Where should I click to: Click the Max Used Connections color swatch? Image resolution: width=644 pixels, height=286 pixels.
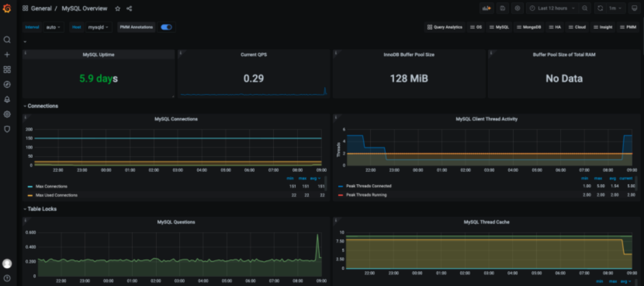[30, 195]
